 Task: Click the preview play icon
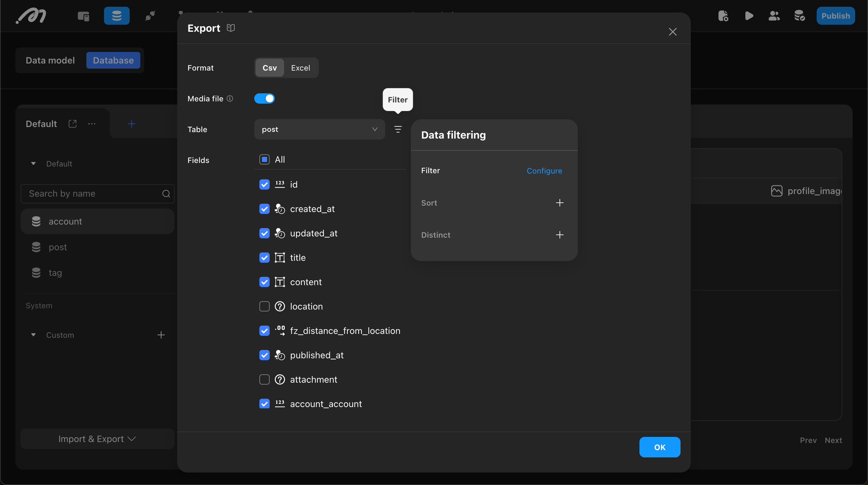[749, 16]
